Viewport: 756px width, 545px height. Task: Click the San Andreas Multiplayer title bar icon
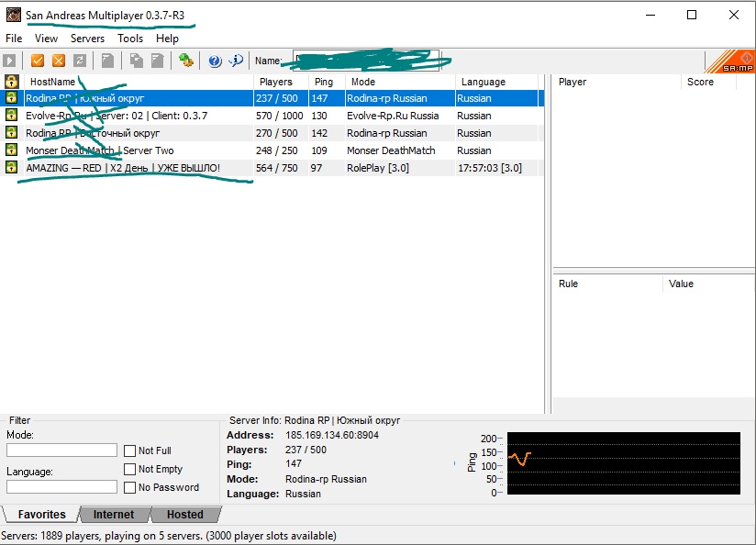coord(14,15)
